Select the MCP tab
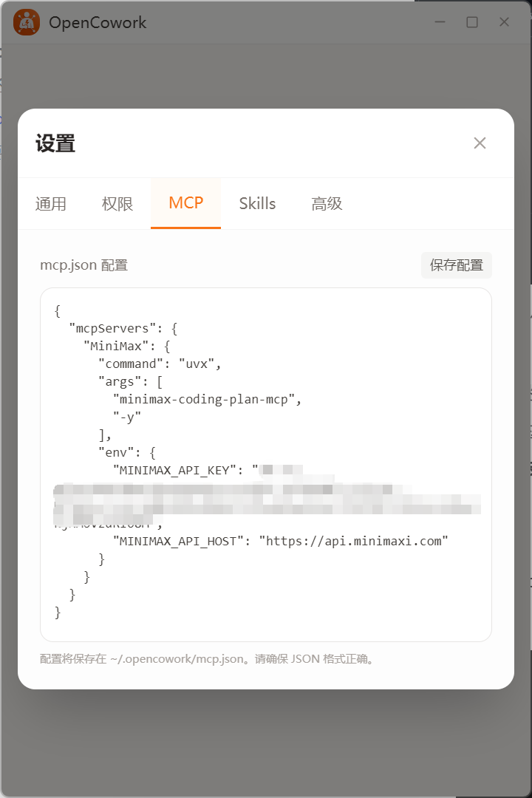 click(x=185, y=203)
